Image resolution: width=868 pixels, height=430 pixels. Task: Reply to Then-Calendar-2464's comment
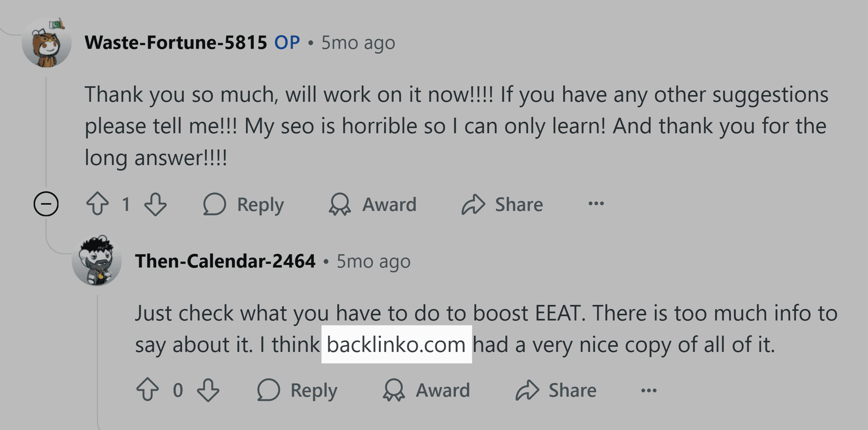pos(297,390)
